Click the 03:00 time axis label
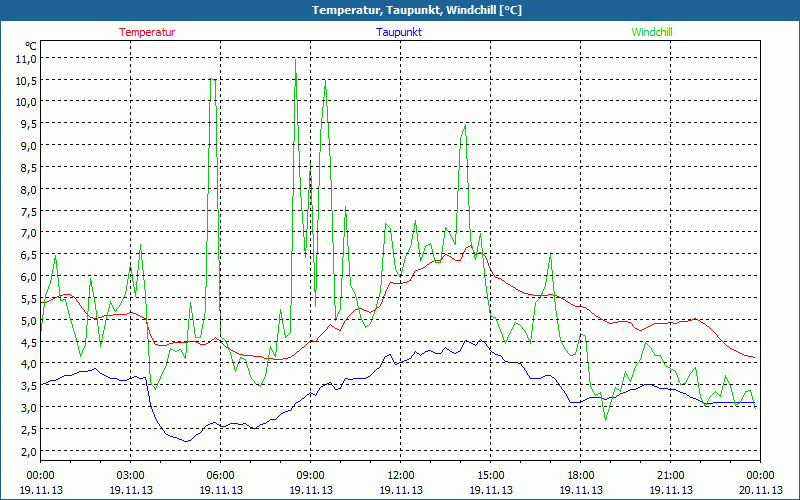The height and width of the screenshot is (500, 800). 131,476
